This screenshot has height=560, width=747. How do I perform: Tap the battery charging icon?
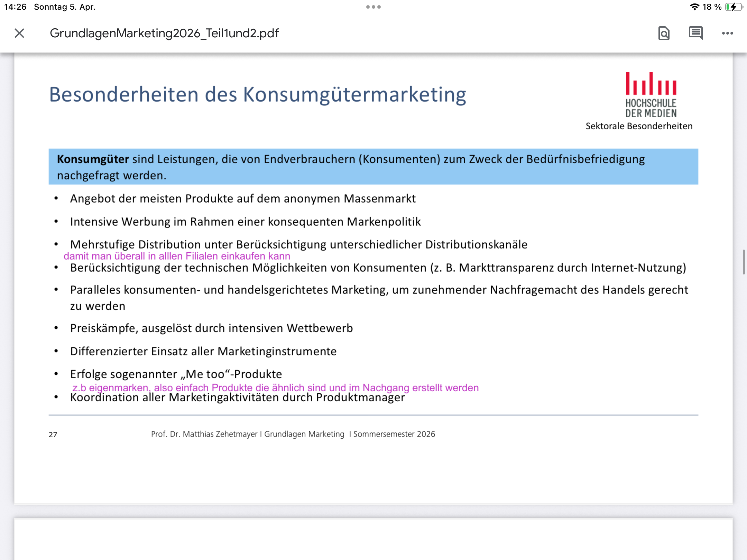tap(734, 7)
